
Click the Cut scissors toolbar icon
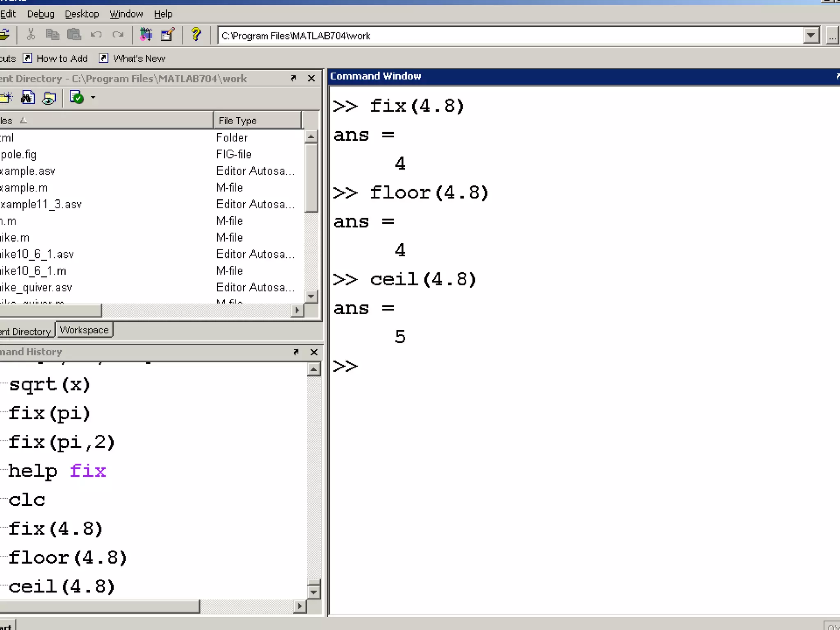tap(31, 35)
